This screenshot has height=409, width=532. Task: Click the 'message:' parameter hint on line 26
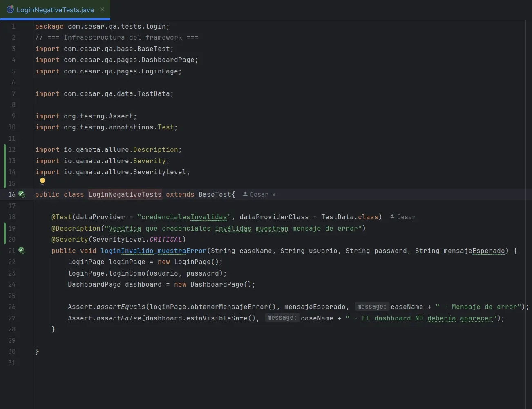[372, 307]
